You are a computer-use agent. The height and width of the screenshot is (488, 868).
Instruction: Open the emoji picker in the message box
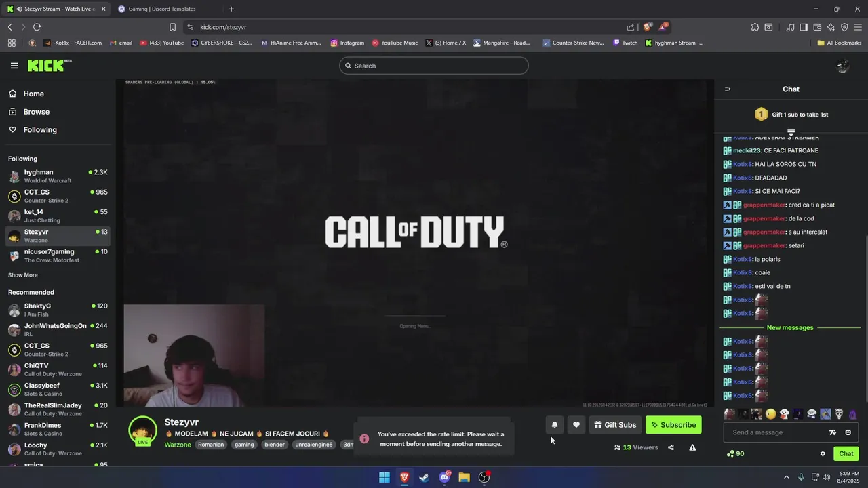(848, 432)
